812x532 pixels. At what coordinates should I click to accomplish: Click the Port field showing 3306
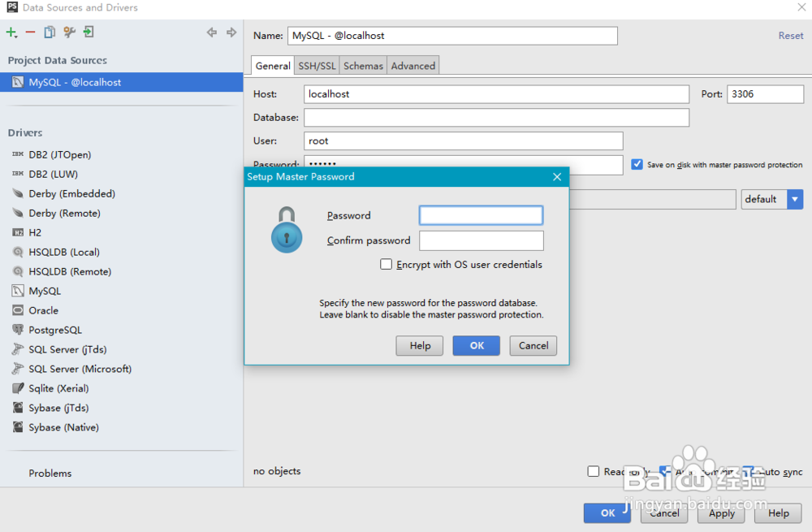[766, 94]
